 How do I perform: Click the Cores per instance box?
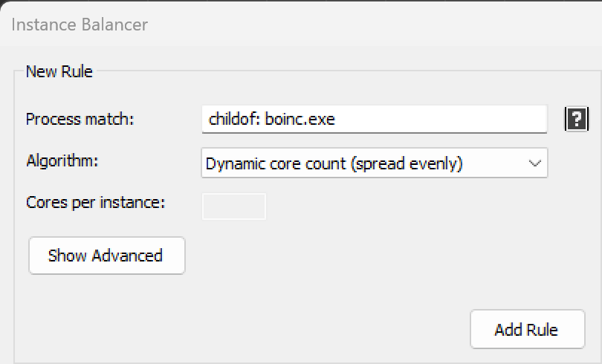click(234, 207)
